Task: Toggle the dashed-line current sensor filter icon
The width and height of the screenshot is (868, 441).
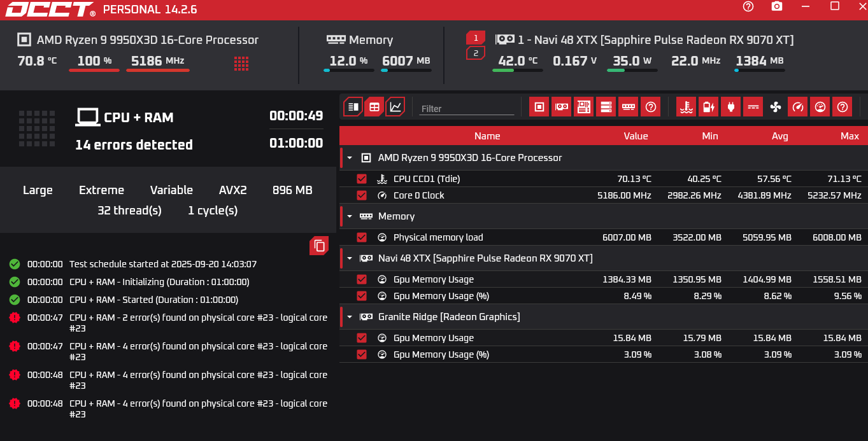Action: click(753, 107)
